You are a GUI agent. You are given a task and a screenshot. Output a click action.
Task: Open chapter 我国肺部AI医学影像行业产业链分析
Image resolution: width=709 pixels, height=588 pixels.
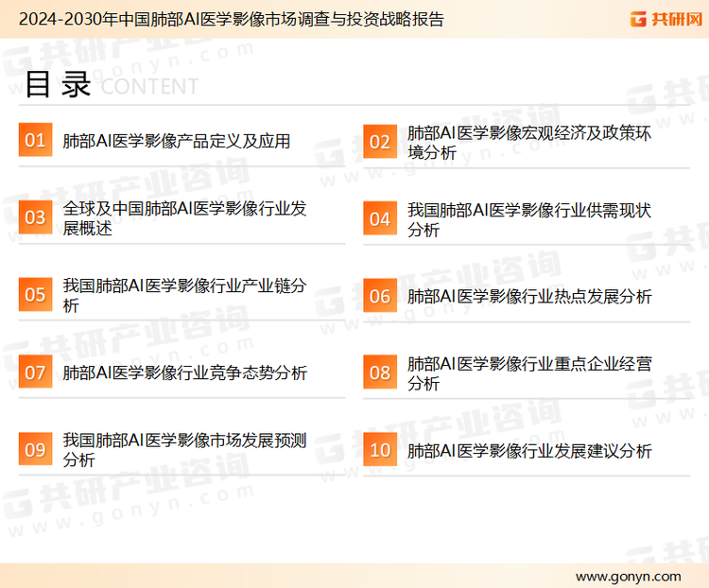coord(184,295)
